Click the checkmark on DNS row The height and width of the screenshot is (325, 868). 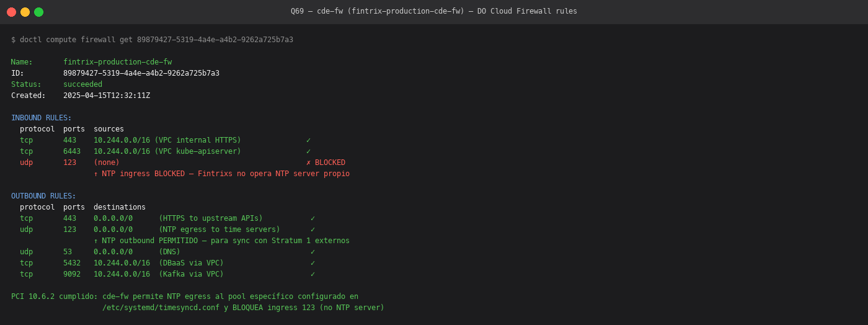coord(312,252)
